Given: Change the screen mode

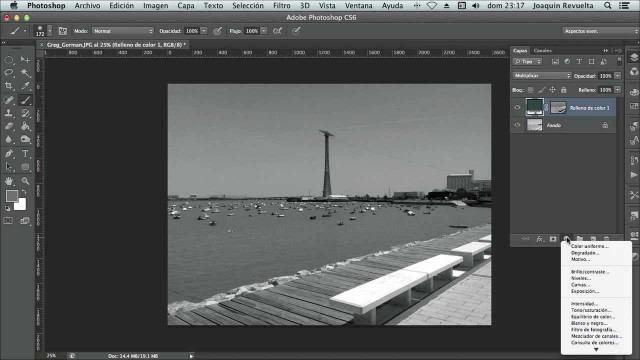Looking at the screenshot, I should click(x=25, y=221).
